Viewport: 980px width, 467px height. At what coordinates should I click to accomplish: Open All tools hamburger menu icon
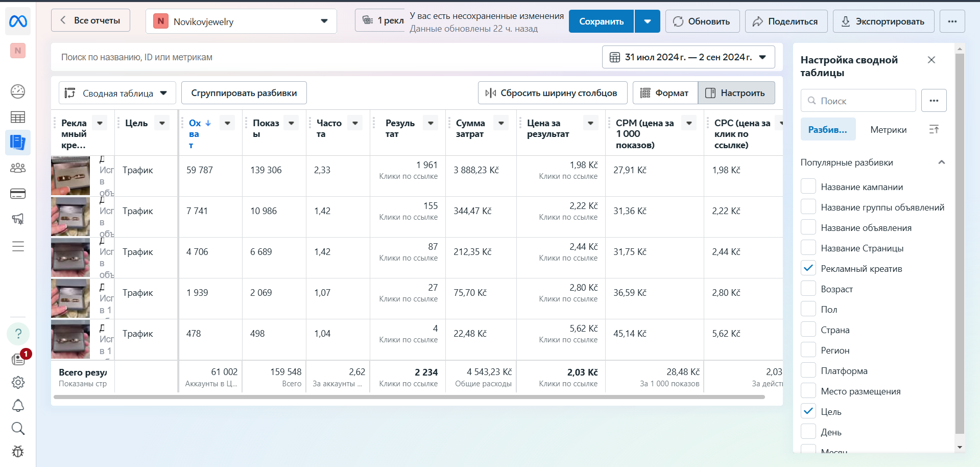pos(18,246)
